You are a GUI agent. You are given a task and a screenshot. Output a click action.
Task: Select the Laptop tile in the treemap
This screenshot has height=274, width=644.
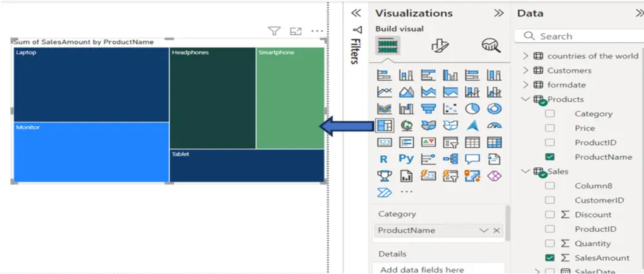[91, 84]
